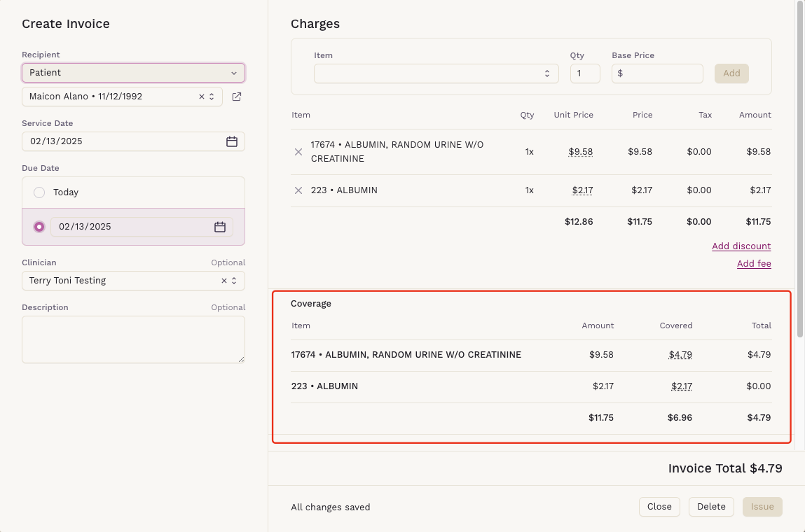The image size is (805, 532).
Task: Click the Tax column header
Action: tap(706, 115)
